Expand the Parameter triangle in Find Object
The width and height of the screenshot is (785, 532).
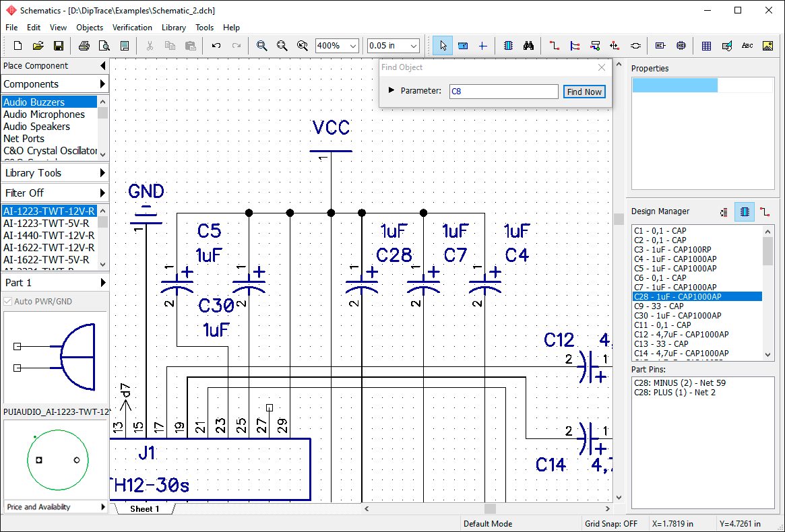click(x=391, y=91)
